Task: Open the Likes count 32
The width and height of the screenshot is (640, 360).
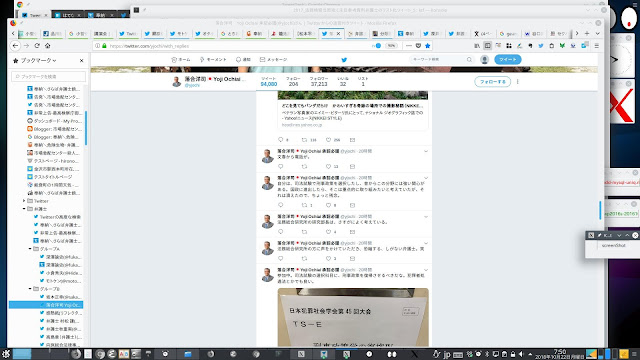Action: [343, 82]
